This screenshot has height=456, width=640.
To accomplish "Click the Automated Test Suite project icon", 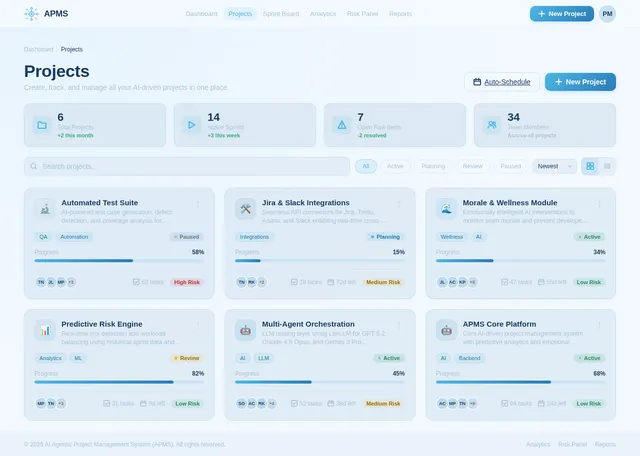I will coord(45,208).
